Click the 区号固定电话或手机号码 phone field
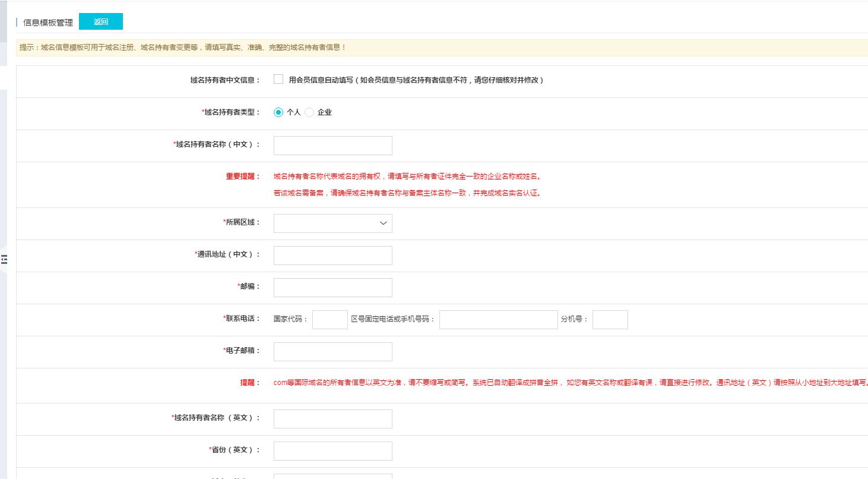The width and height of the screenshot is (868, 479). pos(499,319)
